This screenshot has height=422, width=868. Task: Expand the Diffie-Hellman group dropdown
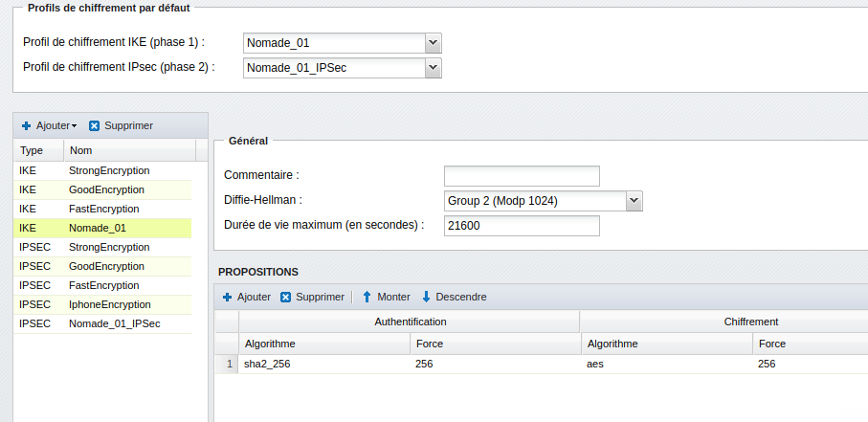click(634, 201)
